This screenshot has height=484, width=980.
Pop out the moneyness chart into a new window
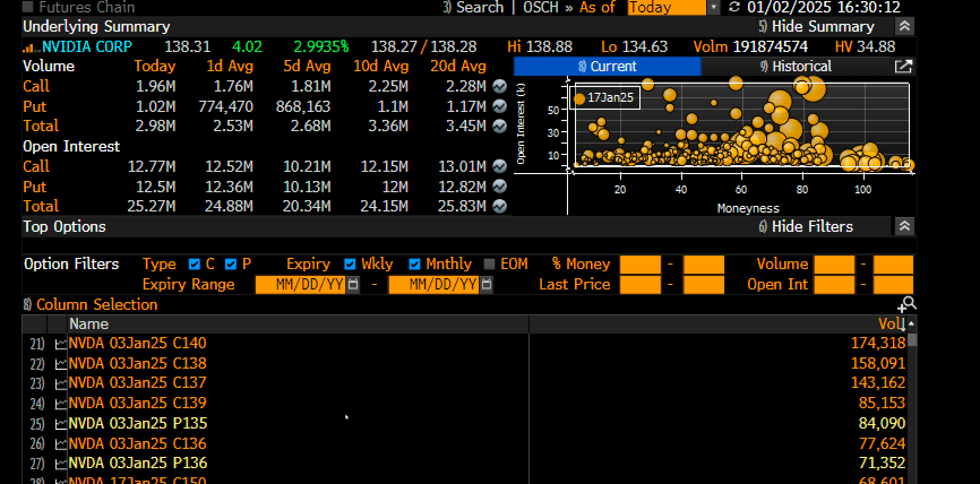(x=903, y=67)
